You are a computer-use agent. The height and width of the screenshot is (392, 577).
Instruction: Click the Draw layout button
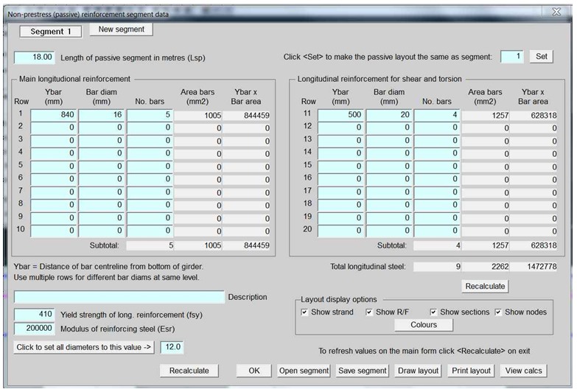click(418, 371)
